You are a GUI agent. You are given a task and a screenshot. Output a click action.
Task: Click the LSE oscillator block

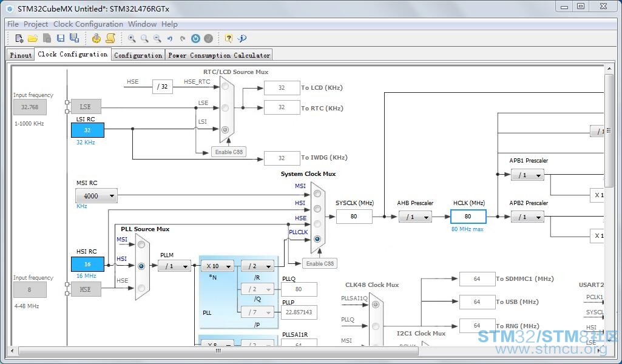point(86,107)
